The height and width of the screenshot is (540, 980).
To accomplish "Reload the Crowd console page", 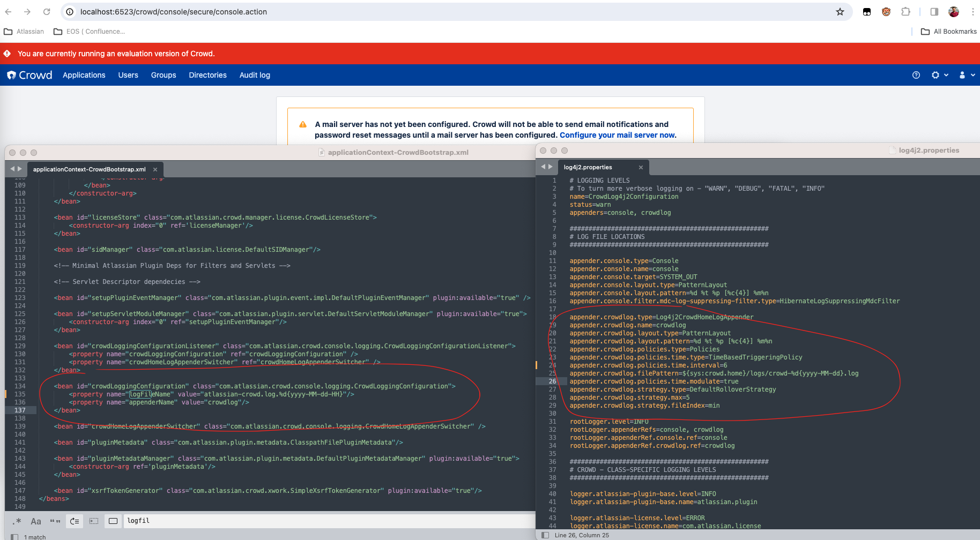I will (47, 12).
